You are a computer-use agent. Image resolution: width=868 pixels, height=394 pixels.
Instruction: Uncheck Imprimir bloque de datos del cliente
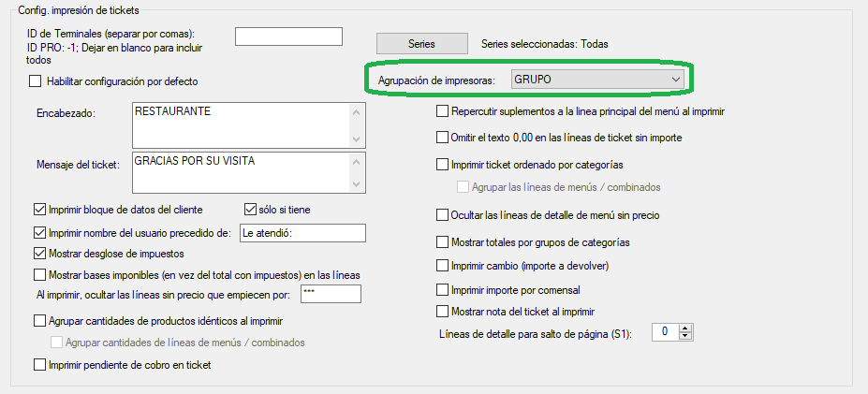(x=40, y=209)
